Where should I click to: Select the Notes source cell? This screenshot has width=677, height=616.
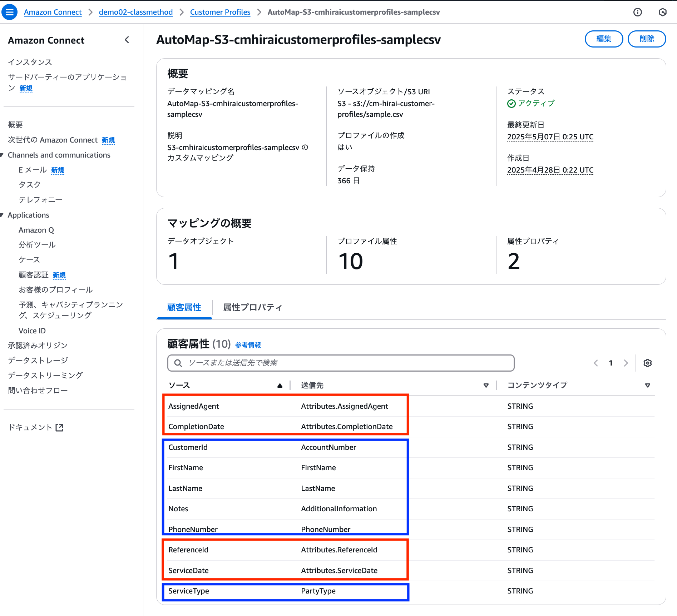pos(178,509)
